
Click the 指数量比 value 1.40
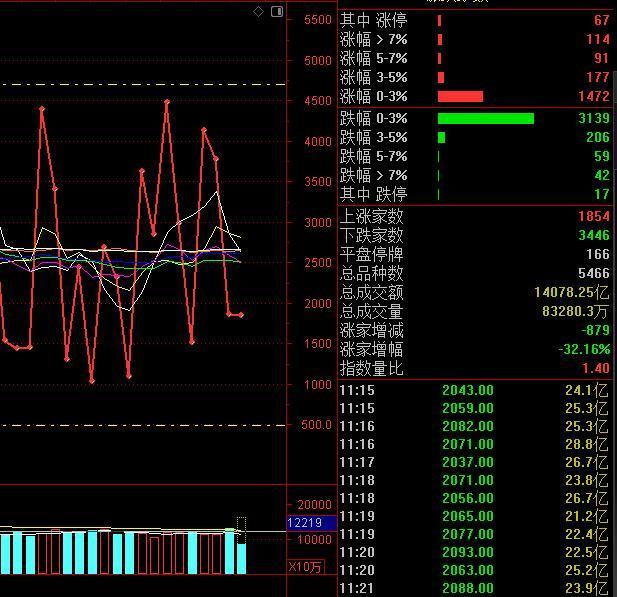pyautogui.click(x=596, y=368)
